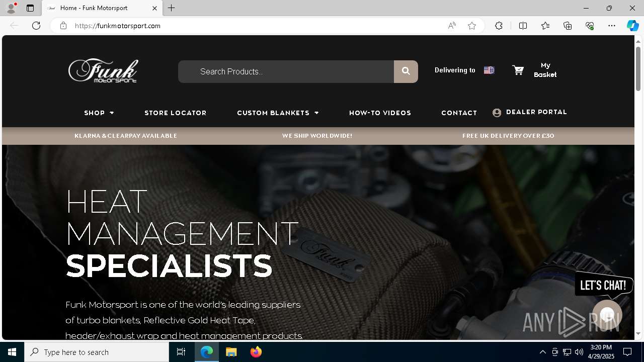
Task: Open Task View on the taskbar
Action: tap(181, 352)
